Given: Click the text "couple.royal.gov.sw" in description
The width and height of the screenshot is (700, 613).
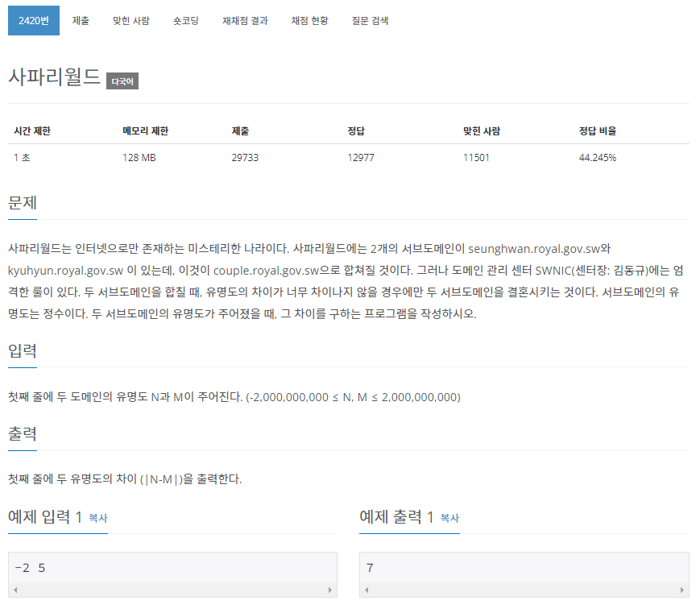Looking at the screenshot, I should pos(266,271).
